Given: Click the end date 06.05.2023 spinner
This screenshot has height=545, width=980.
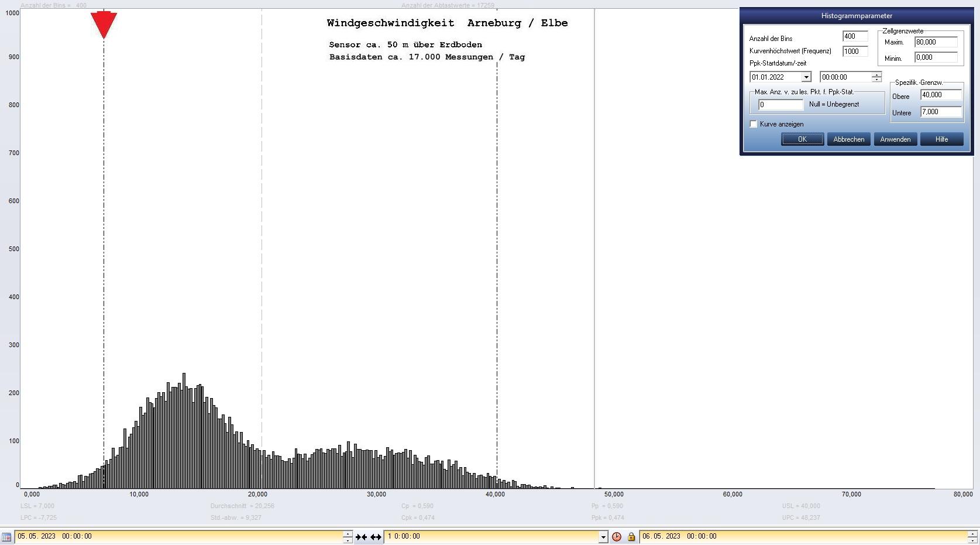Looking at the screenshot, I should pyautogui.click(x=972, y=537).
